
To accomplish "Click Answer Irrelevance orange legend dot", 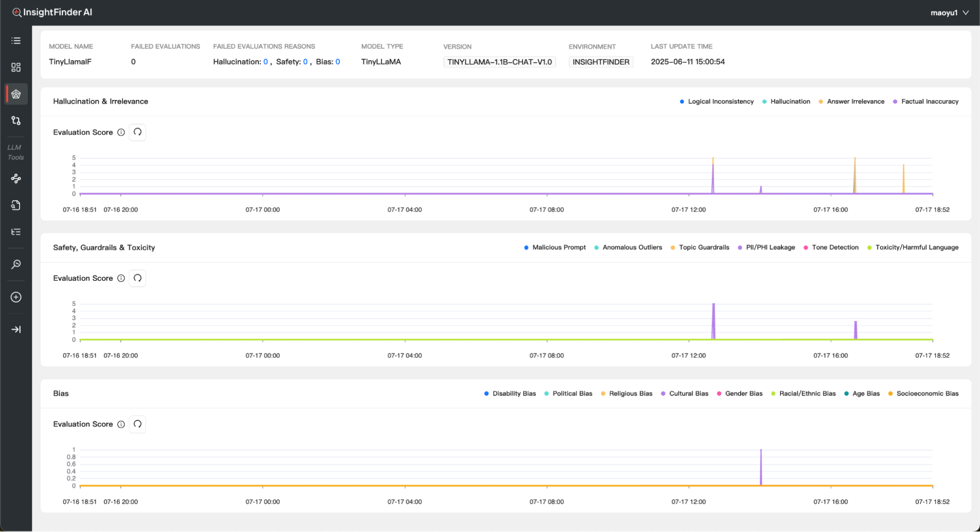I will click(x=821, y=101).
